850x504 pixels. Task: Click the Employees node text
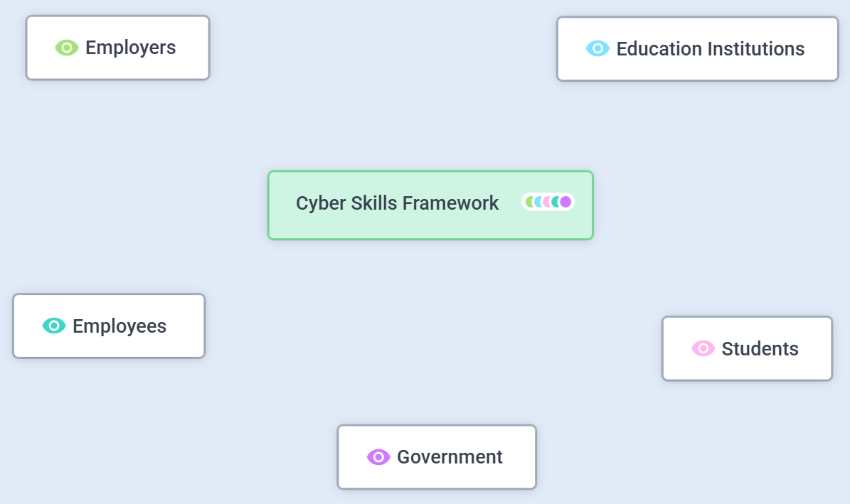tap(119, 326)
